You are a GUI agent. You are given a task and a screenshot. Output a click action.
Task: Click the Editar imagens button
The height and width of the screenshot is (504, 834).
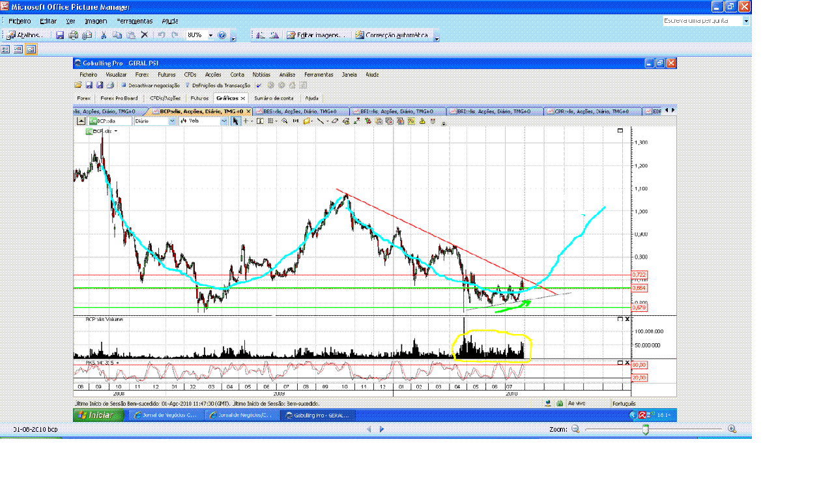(x=316, y=35)
